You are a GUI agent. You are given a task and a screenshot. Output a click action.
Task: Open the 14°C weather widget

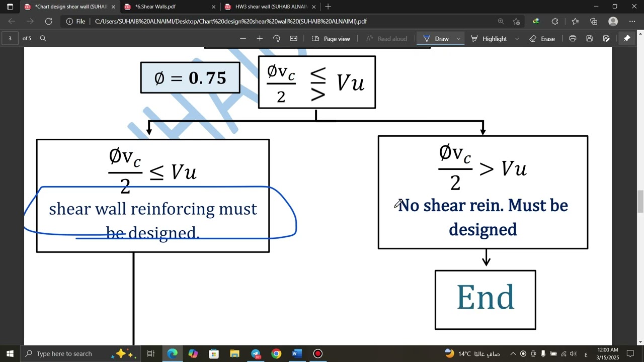click(472, 353)
